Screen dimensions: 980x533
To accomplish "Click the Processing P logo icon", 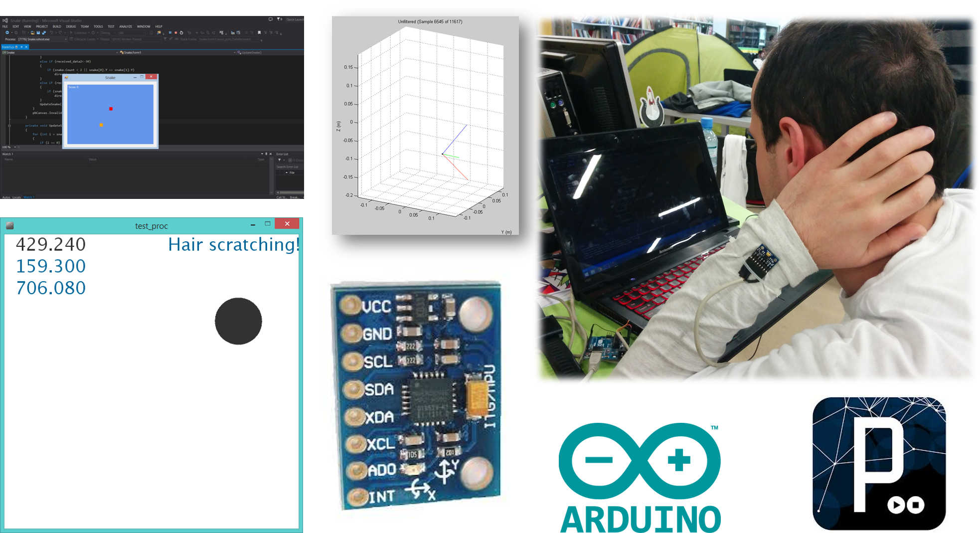I will (879, 464).
